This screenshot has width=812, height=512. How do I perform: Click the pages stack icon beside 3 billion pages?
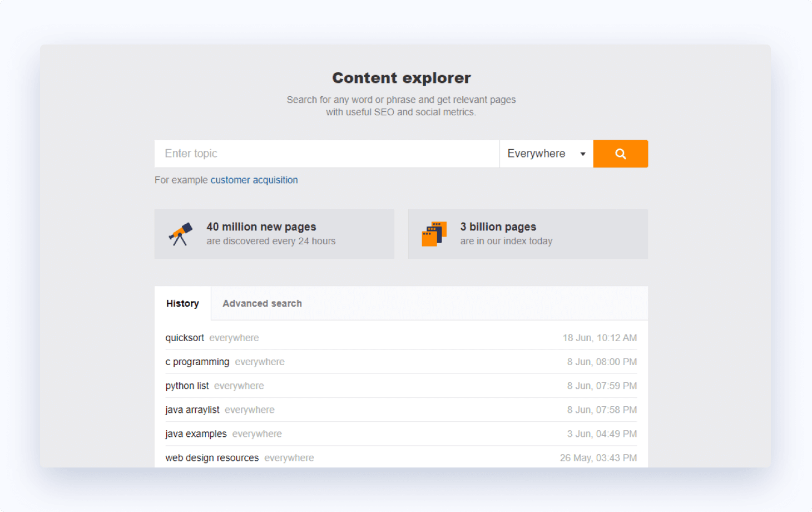coord(435,233)
